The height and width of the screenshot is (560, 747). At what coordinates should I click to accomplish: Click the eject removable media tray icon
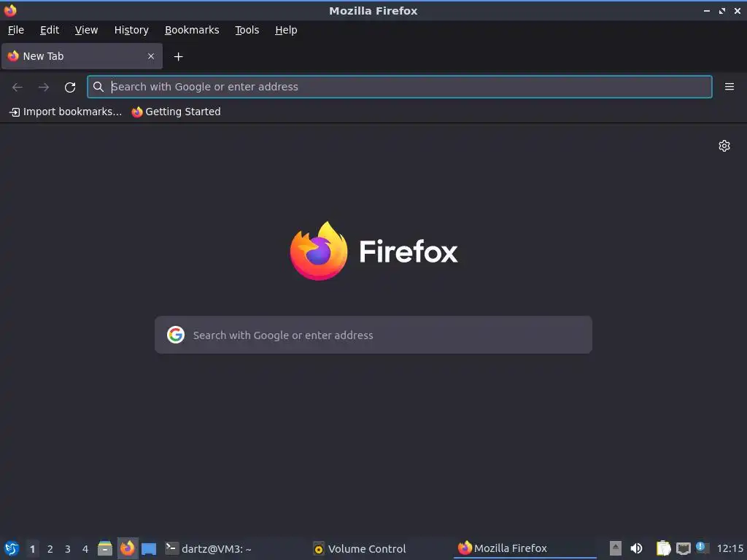(616, 548)
